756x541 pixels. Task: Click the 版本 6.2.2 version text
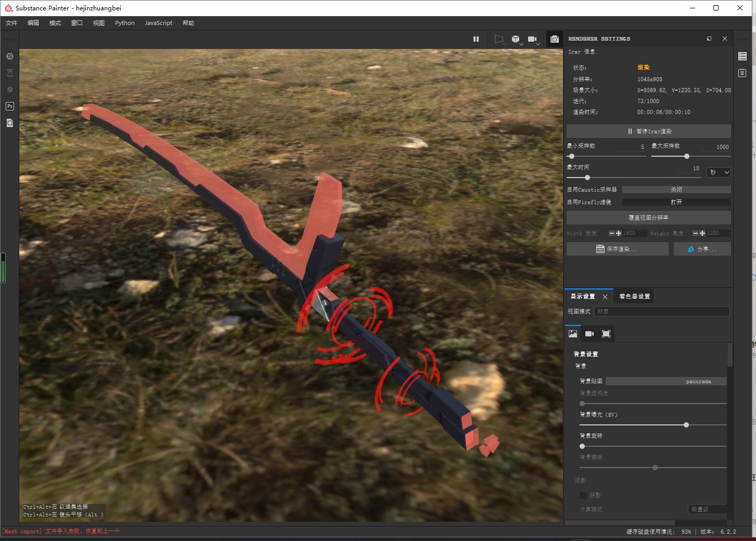[x=719, y=532]
